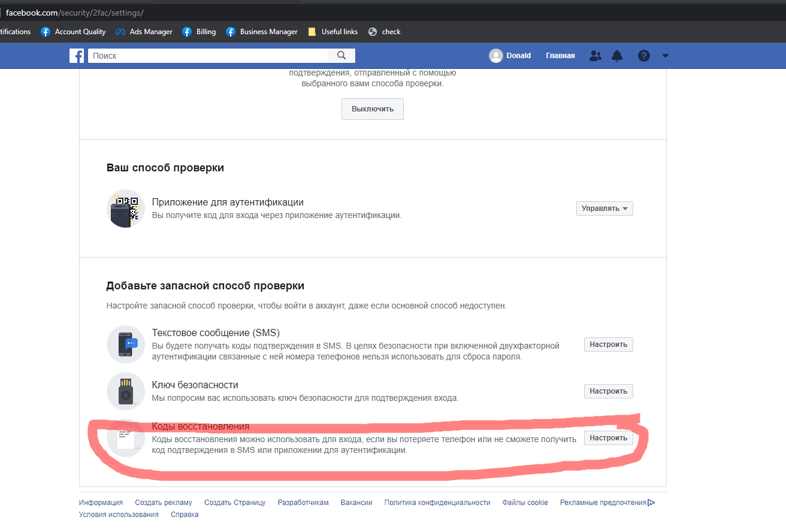
Task: Open the Создать Страницу footer link
Action: click(x=235, y=503)
